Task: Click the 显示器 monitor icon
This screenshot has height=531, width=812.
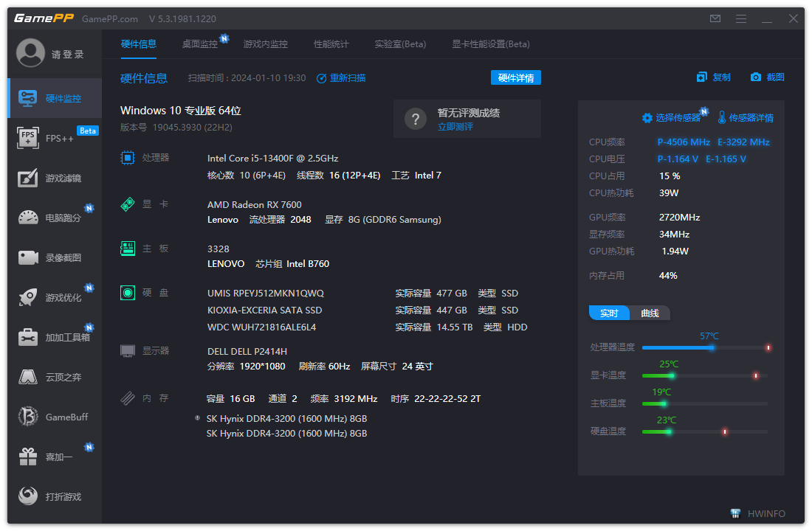Action: click(x=128, y=351)
